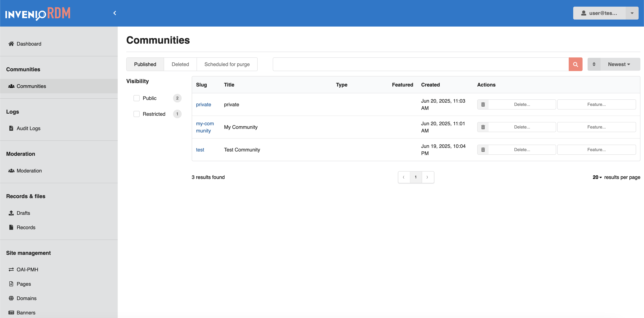Image resolution: width=644 pixels, height=318 pixels.
Task: Click the Restricted count badge showing 1
Action: pyautogui.click(x=177, y=114)
